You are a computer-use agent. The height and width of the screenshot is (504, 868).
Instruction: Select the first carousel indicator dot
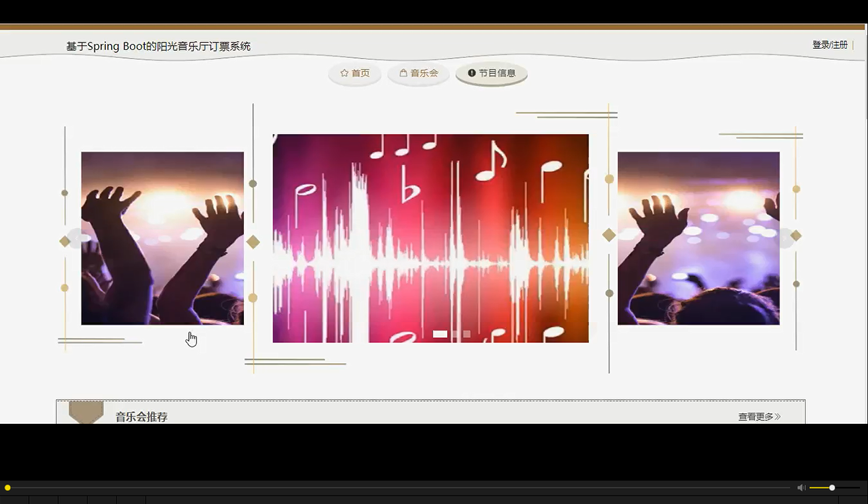tap(440, 334)
